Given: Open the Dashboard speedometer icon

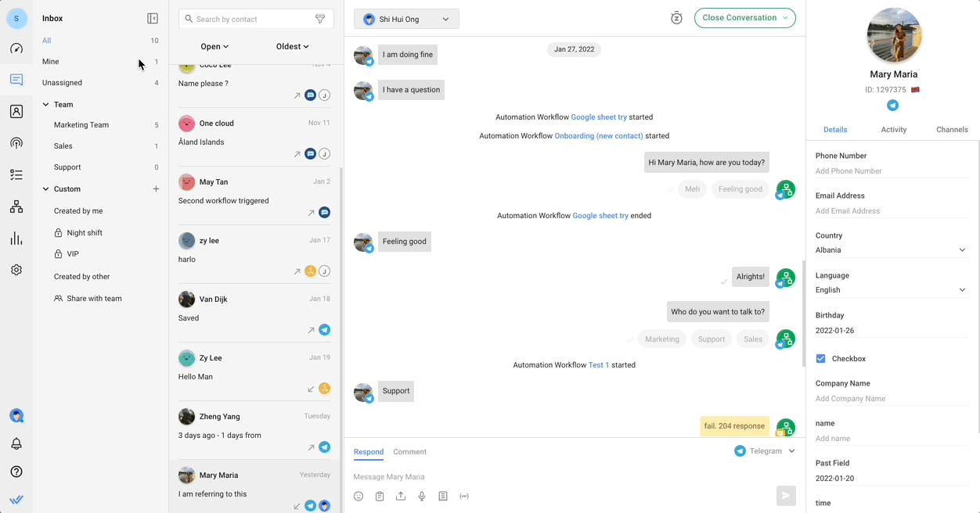Looking at the screenshot, I should [16, 48].
